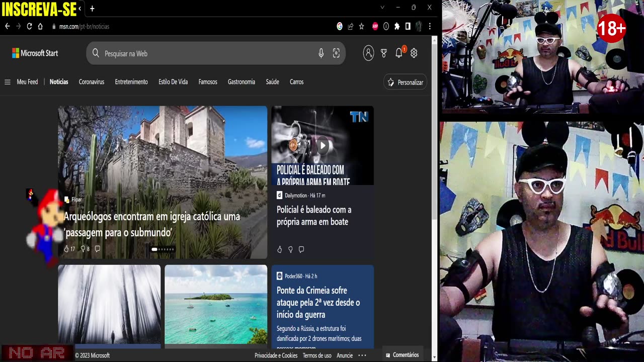This screenshot has height=362, width=644.
Task: Click the Anuncie footer link
Action: coord(345,355)
